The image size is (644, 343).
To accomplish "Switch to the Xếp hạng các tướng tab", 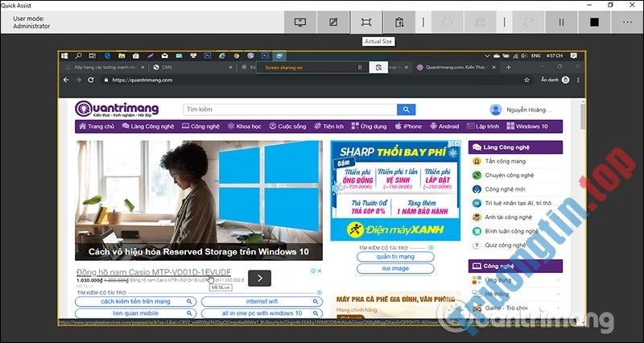I will 106,68.
